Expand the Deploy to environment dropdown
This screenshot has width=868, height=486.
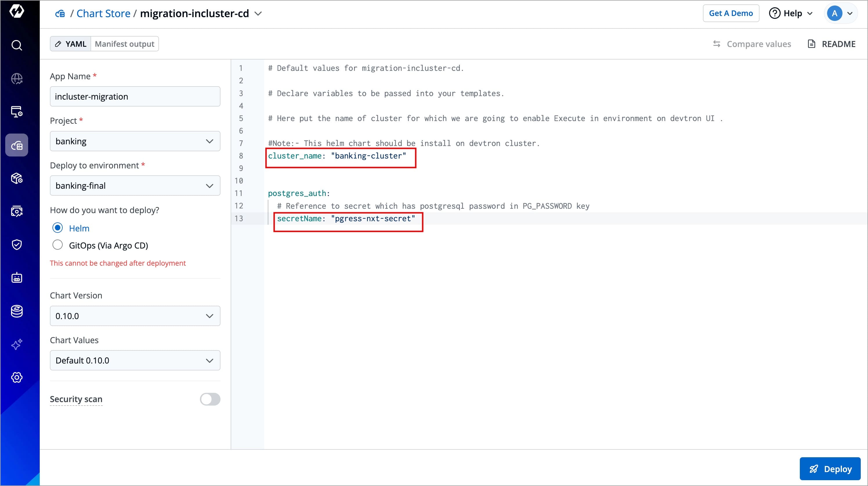coord(135,186)
